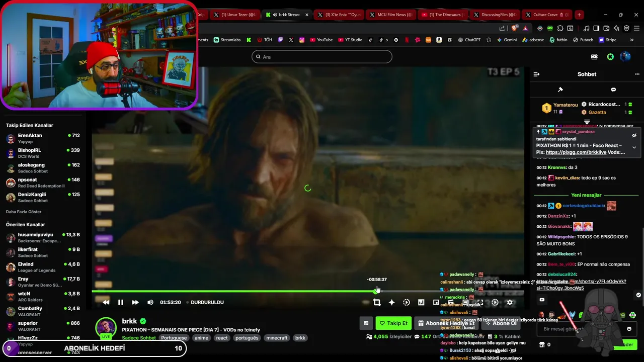Image resolution: width=644 pixels, height=362 pixels.
Task: Click the green Kick logo icon in header
Action: pos(610,57)
